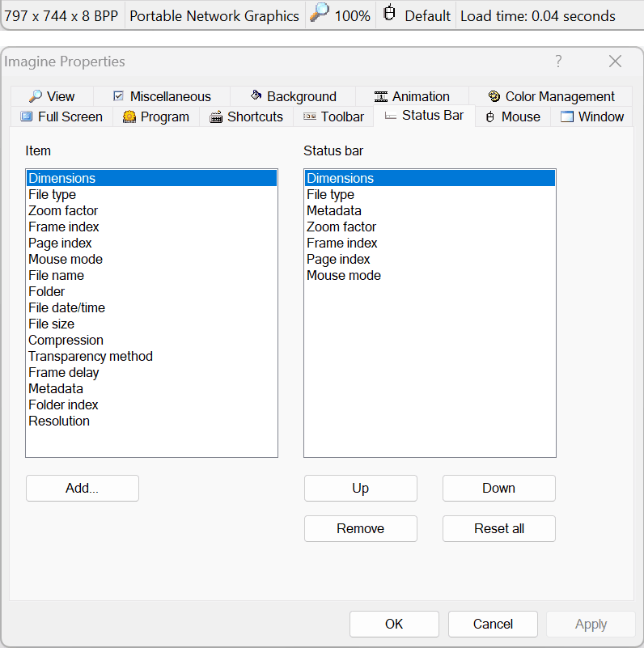Click the Cancel button
The image size is (644, 648).
[x=494, y=624]
